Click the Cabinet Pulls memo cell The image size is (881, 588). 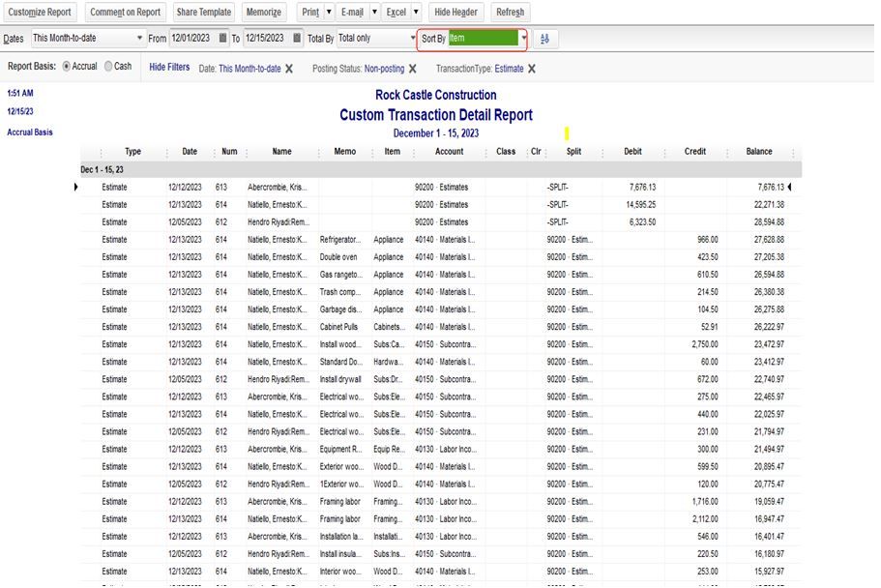click(338, 327)
